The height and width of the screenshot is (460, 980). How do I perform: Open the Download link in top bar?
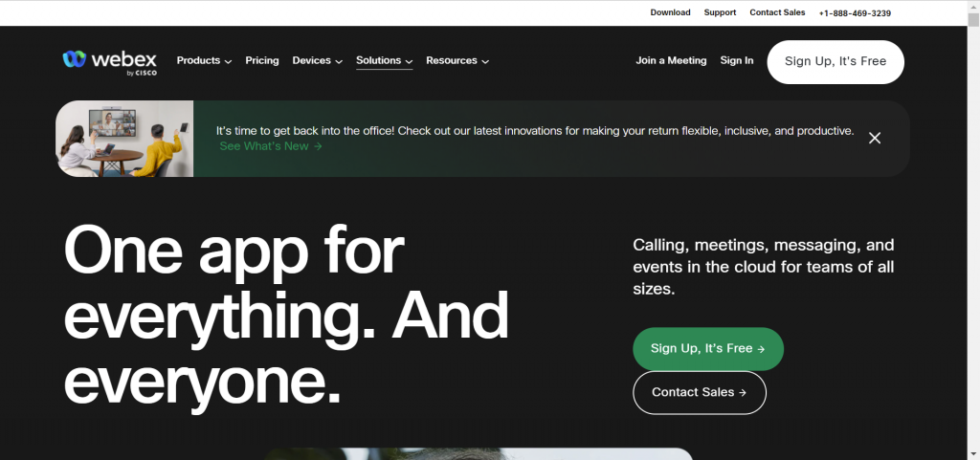pyautogui.click(x=670, y=12)
